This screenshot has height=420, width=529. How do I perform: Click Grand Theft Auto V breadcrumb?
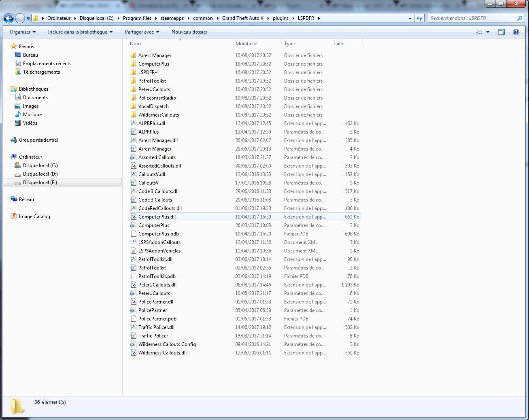point(243,18)
